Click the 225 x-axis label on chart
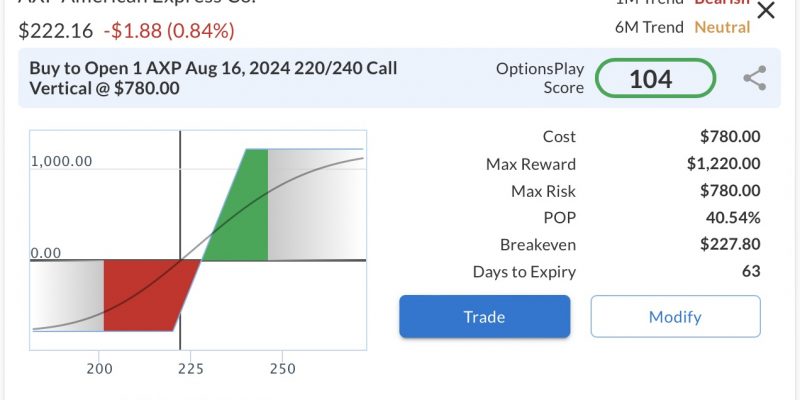This screenshot has width=800, height=400. point(191,369)
